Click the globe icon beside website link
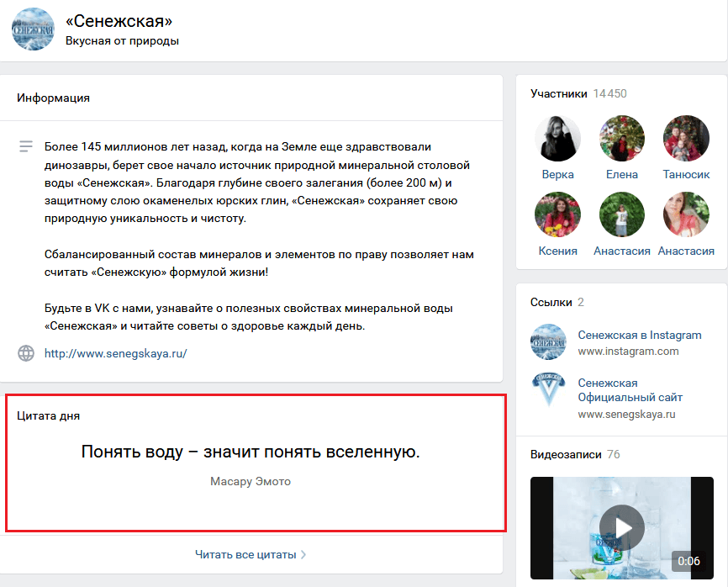The height and width of the screenshot is (587, 728). tap(26, 353)
